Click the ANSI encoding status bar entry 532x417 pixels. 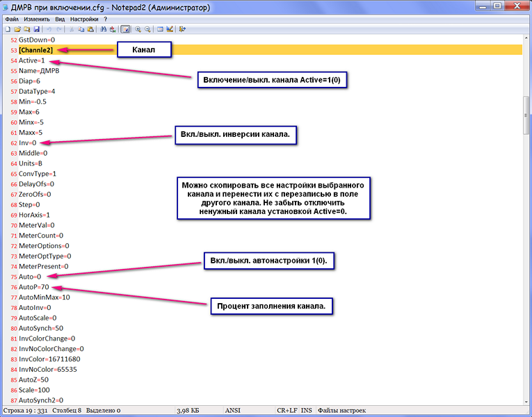click(x=233, y=411)
